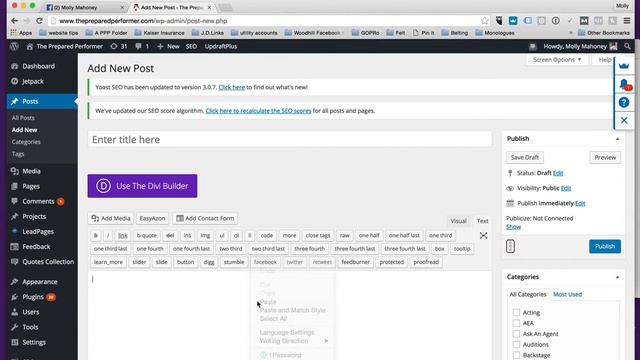Insert b-quote tag in editor
This screenshot has width=640, height=360.
click(147, 236)
